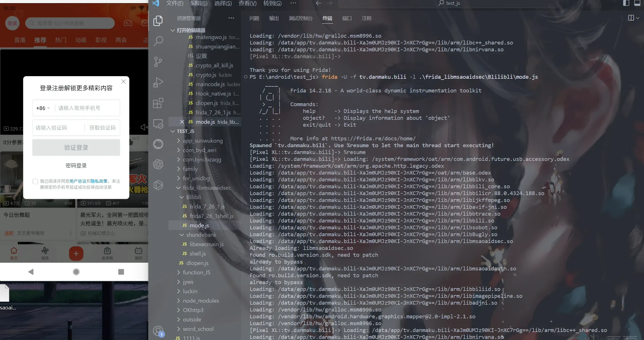
Task: Click the test_js command center search
Action: pos(448,3)
